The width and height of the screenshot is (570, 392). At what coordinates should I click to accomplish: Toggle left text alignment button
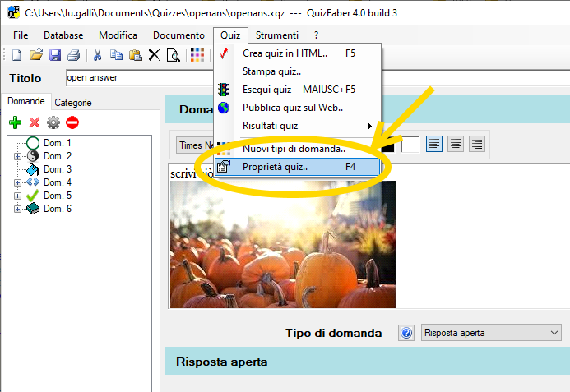(433, 144)
